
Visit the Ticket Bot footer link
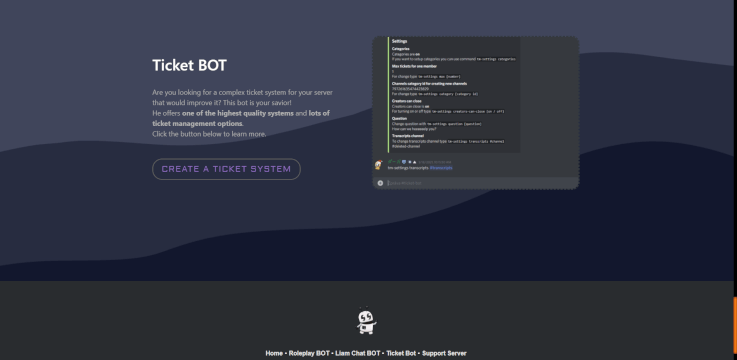coord(401,353)
